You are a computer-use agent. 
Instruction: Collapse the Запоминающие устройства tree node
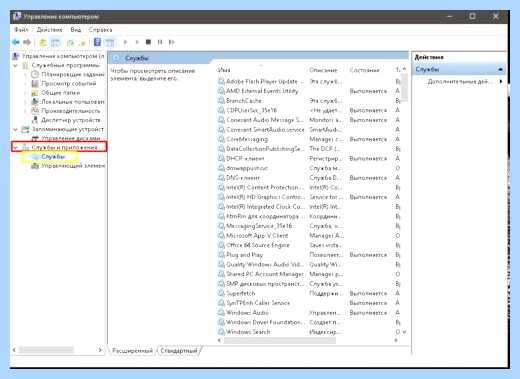(16, 129)
